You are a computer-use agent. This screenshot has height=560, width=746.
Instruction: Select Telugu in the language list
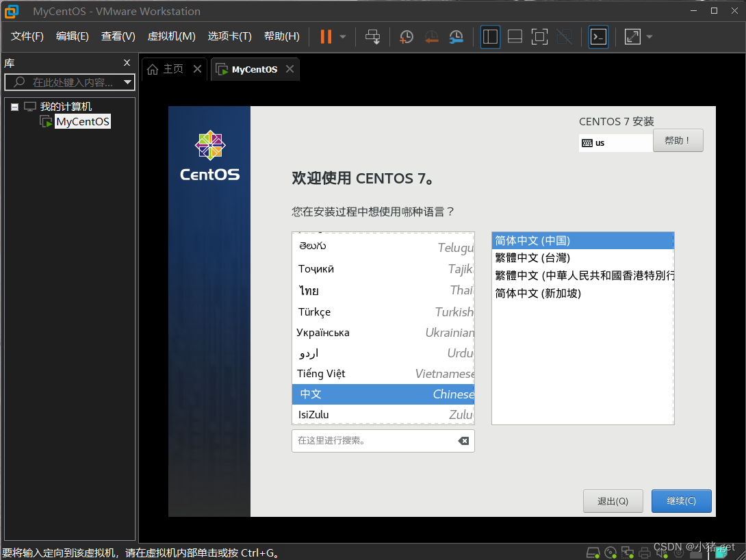pyautogui.click(x=383, y=247)
